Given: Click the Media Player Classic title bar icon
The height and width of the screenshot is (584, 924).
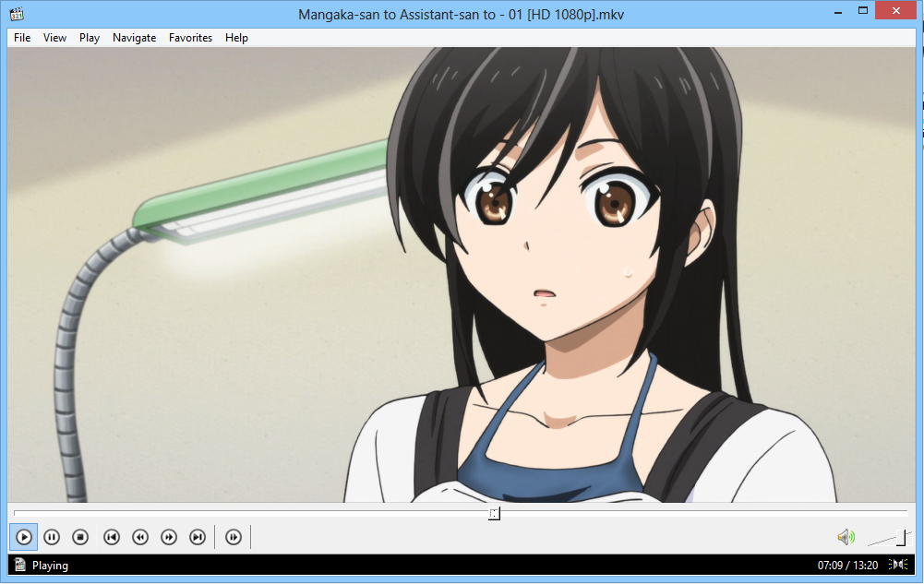Looking at the screenshot, I should tap(17, 14).
